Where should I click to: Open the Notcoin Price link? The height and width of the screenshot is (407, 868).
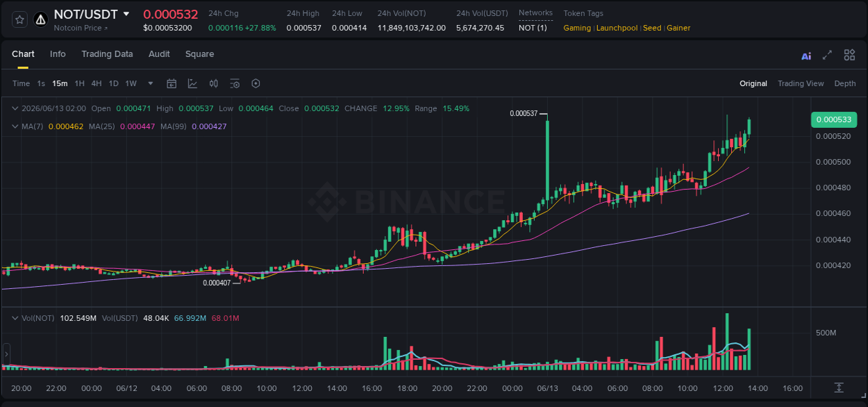(x=81, y=28)
